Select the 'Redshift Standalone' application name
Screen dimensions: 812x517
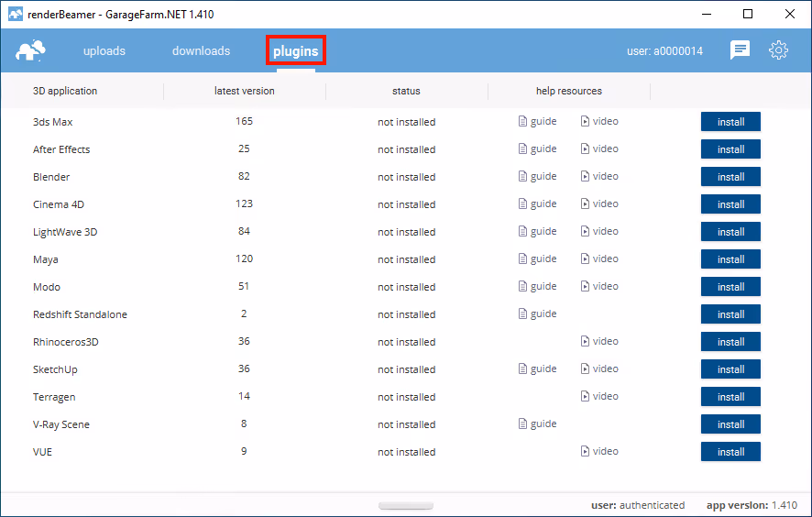(80, 313)
